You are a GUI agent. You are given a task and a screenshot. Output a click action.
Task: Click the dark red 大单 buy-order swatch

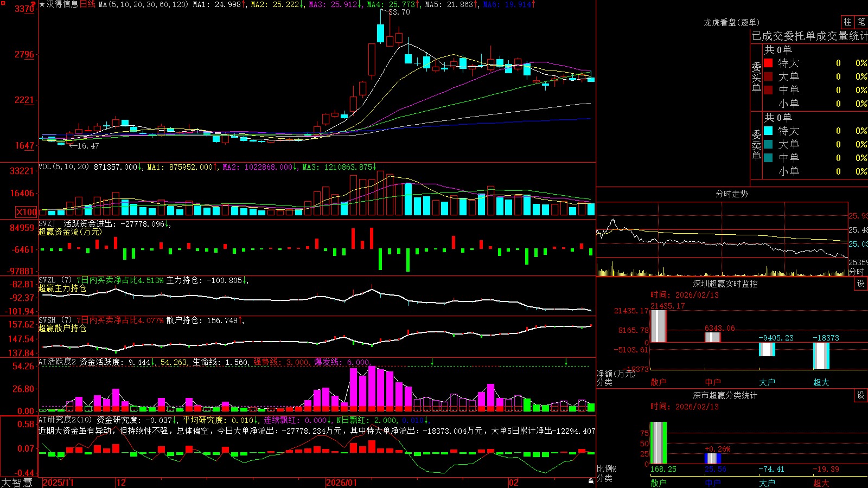point(768,76)
